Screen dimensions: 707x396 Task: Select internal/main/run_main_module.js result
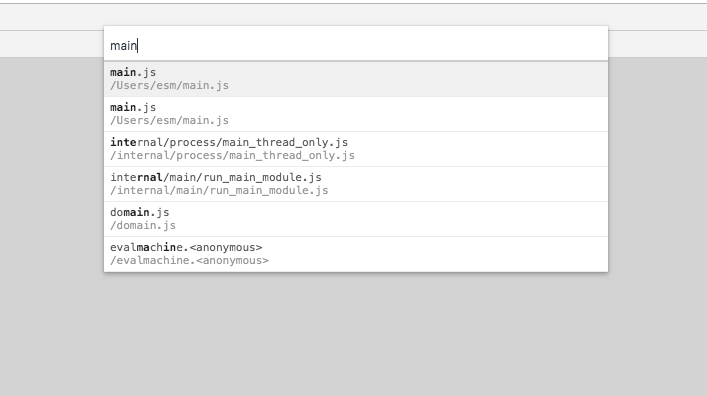point(356,184)
